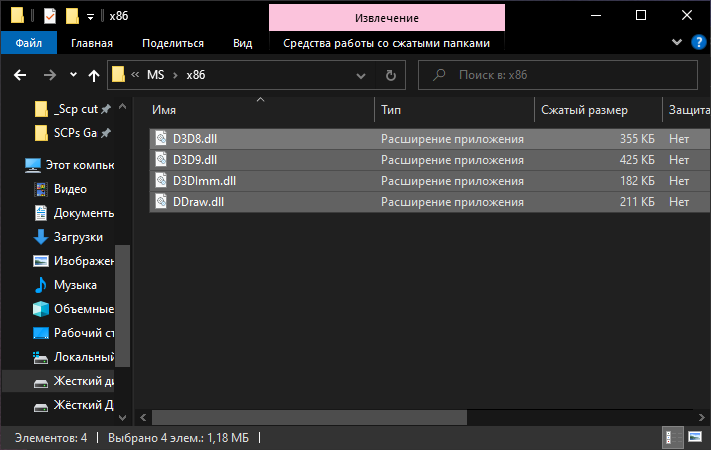Screen dimensions: 711x450
Task: Refresh the x86 folder view
Action: pos(390,75)
